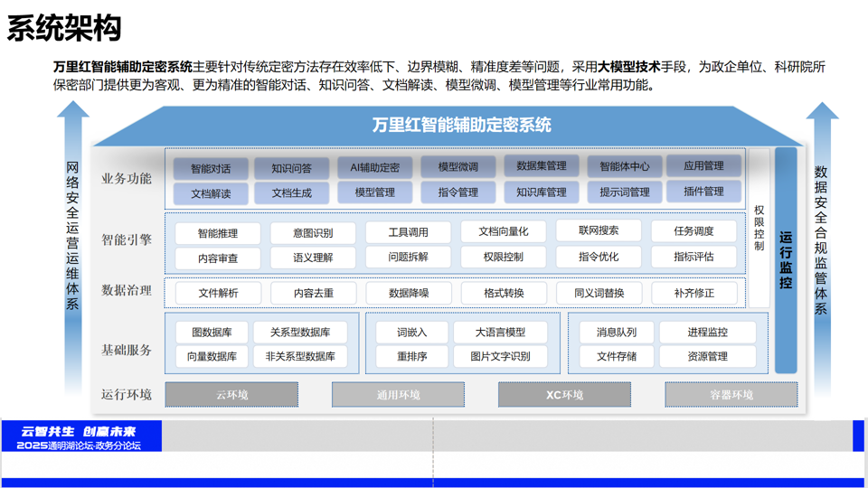
Task: Click the 数据集管理 module
Action: 542,166
